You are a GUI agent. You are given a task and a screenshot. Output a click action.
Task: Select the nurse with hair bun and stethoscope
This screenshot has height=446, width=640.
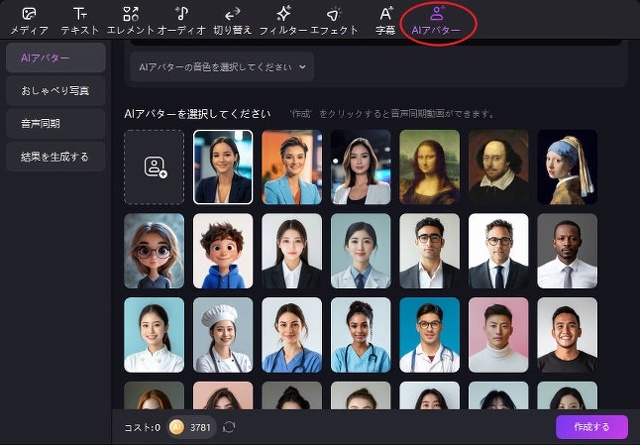tap(361, 335)
